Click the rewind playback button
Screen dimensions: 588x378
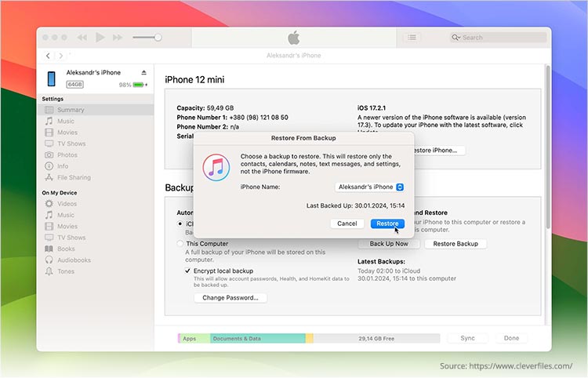(x=82, y=37)
